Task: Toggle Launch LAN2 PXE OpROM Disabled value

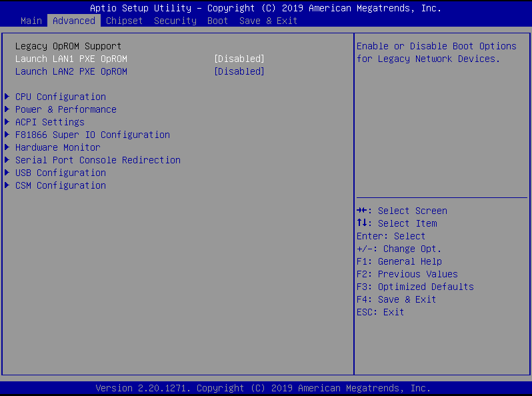Action: 239,71
